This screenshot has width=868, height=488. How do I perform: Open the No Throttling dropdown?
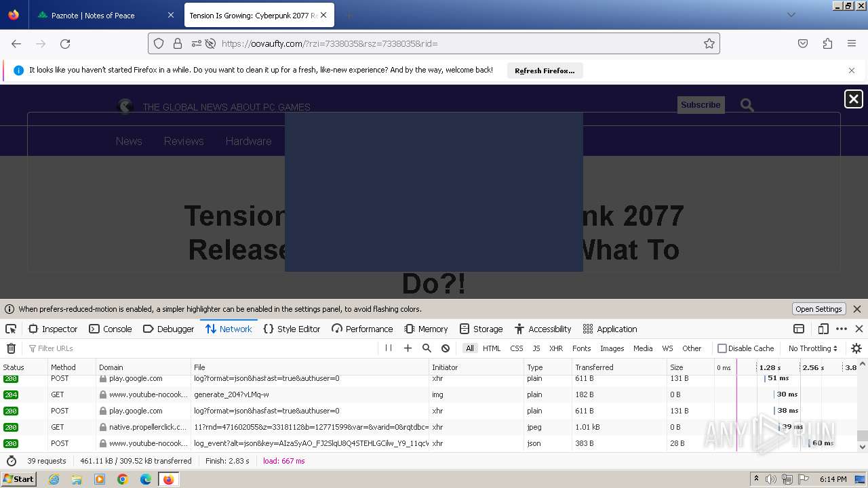[812, 348]
